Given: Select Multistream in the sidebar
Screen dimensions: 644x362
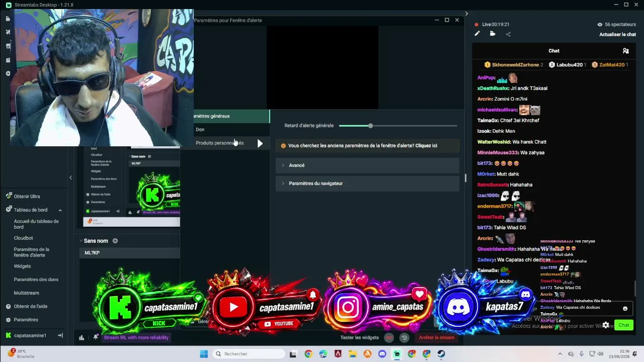Looking at the screenshot, I should coord(26,293).
